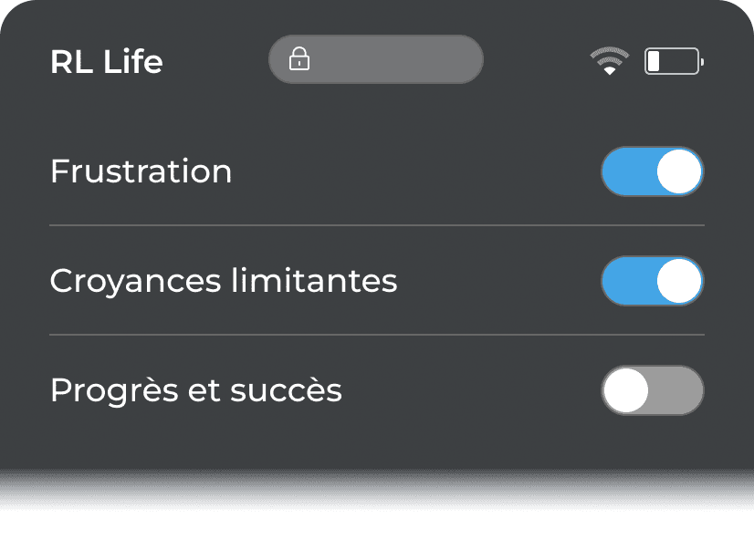
Task: Click the Croyances limitantes label
Action: 224,281
